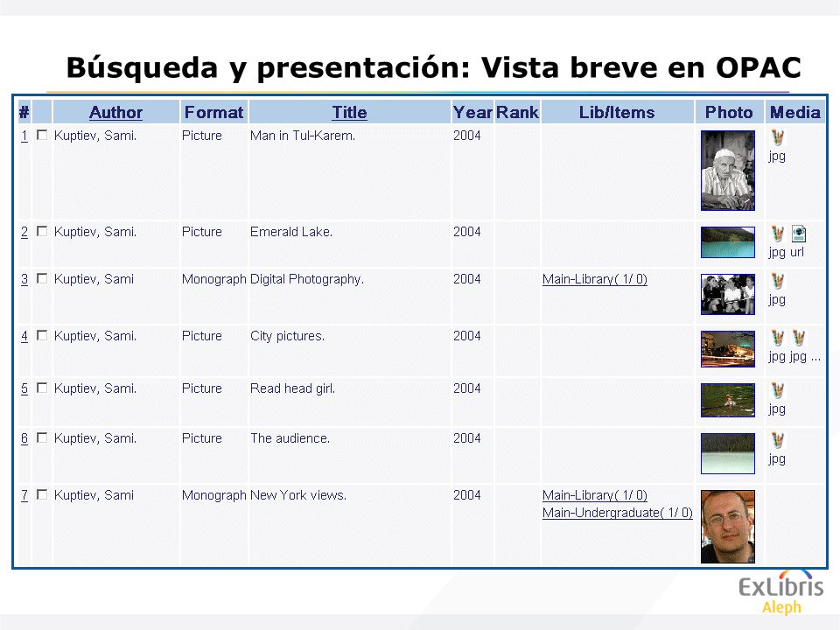The height and width of the screenshot is (630, 840).
Task: Open Main-Library(1/0) link for New York views
Action: [595, 495]
